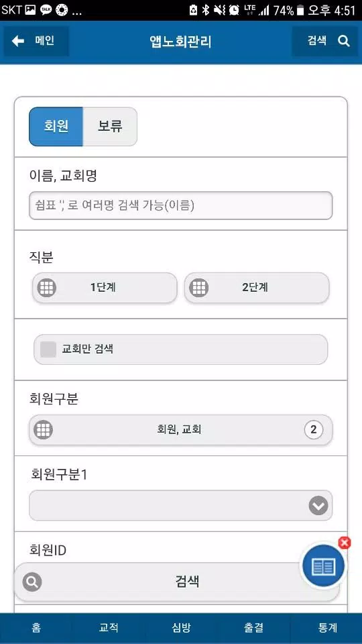The image size is (362, 644).
Task: Tap the grid icon on 2단계 selector
Action: point(199,287)
